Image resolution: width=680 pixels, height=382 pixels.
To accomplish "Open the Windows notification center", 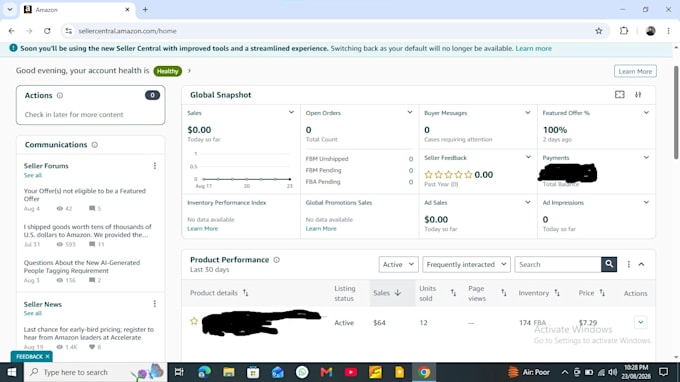I will click(664, 372).
